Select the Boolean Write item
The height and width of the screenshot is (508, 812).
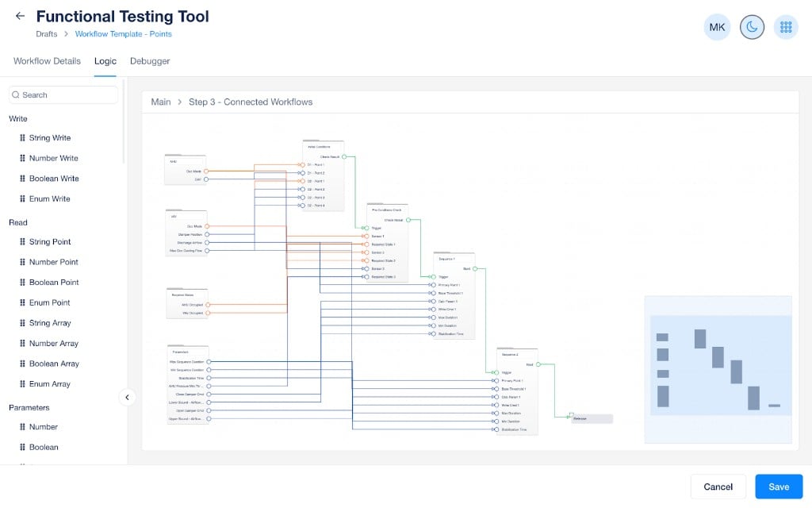point(54,179)
